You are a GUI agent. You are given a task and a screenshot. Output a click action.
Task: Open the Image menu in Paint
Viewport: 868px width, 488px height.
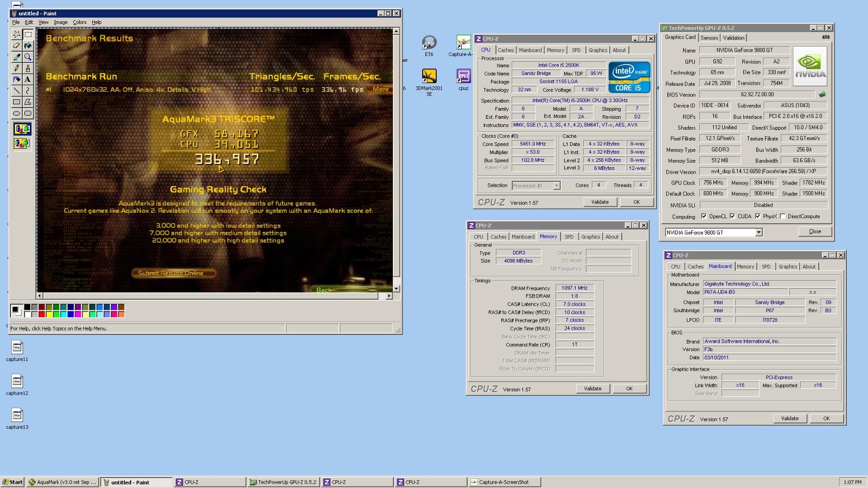coord(61,22)
